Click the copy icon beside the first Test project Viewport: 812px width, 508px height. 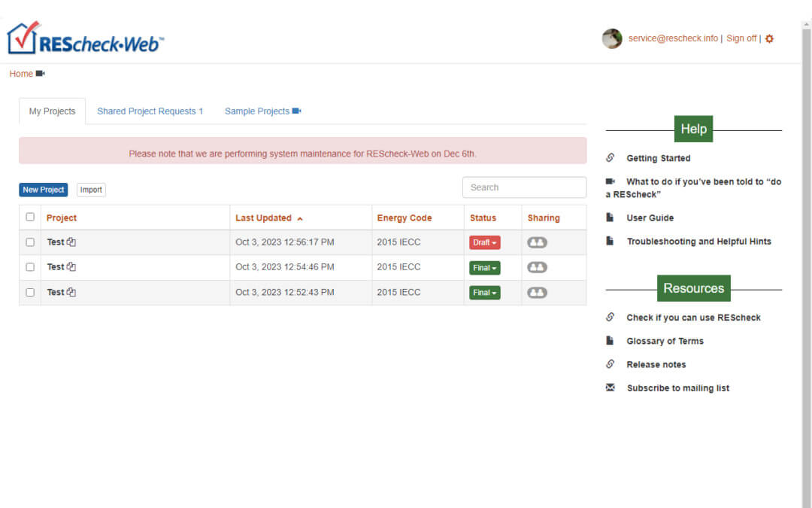point(71,242)
